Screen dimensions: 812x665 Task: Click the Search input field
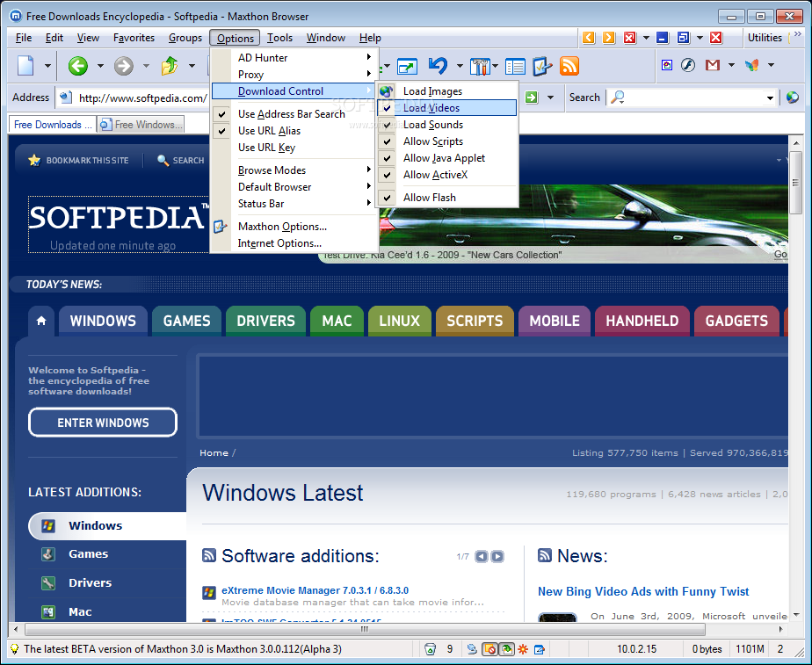(x=692, y=98)
